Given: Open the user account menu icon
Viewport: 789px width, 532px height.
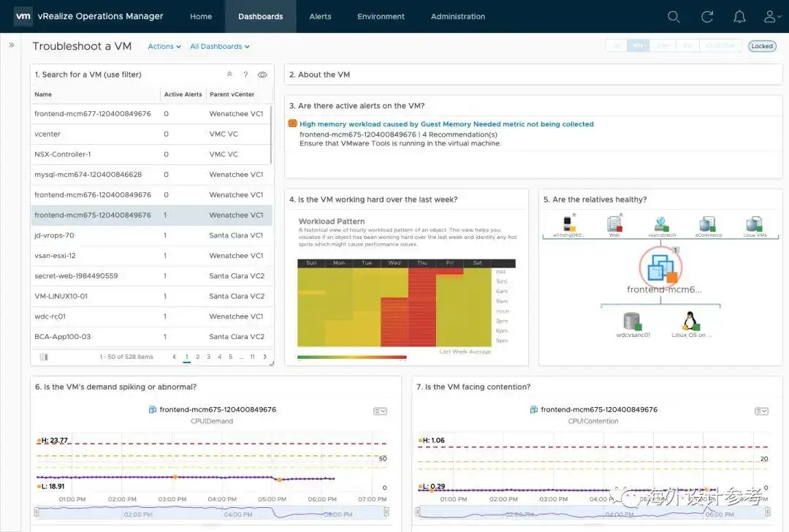Looking at the screenshot, I should [x=772, y=17].
